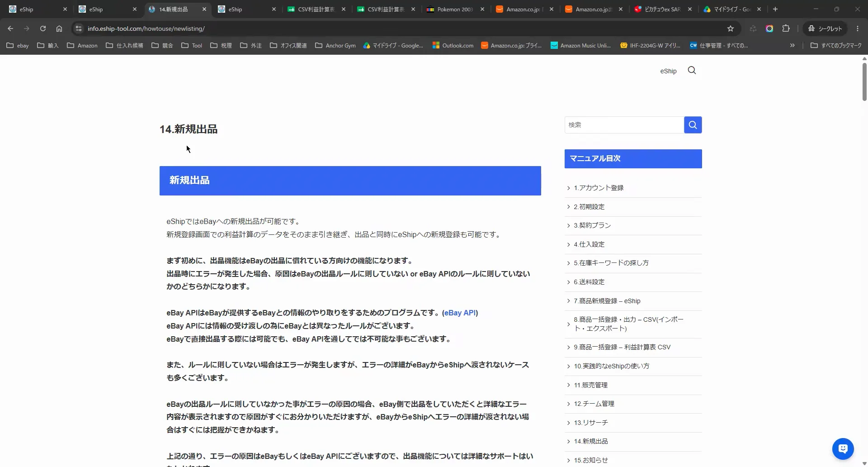Open the 税理 bookmark folder
The height and width of the screenshot is (467, 868).
(x=221, y=45)
